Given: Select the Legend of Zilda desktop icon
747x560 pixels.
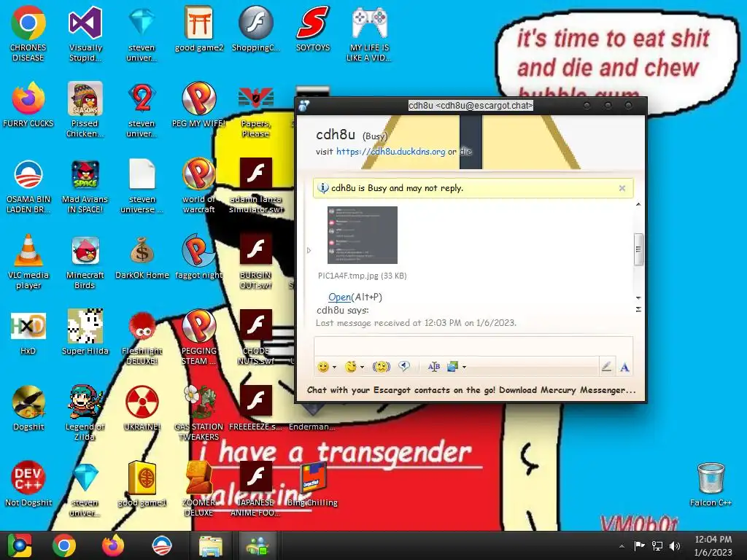Looking at the screenshot, I should pyautogui.click(x=85, y=413).
